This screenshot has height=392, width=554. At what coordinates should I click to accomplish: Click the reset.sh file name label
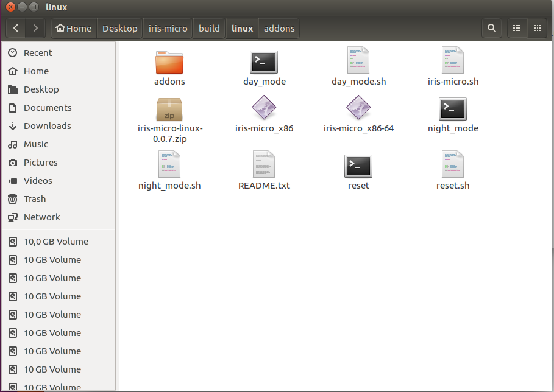453,186
